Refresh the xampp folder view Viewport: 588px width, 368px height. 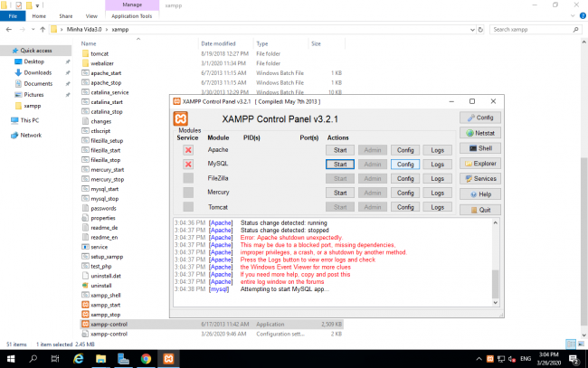(480, 30)
